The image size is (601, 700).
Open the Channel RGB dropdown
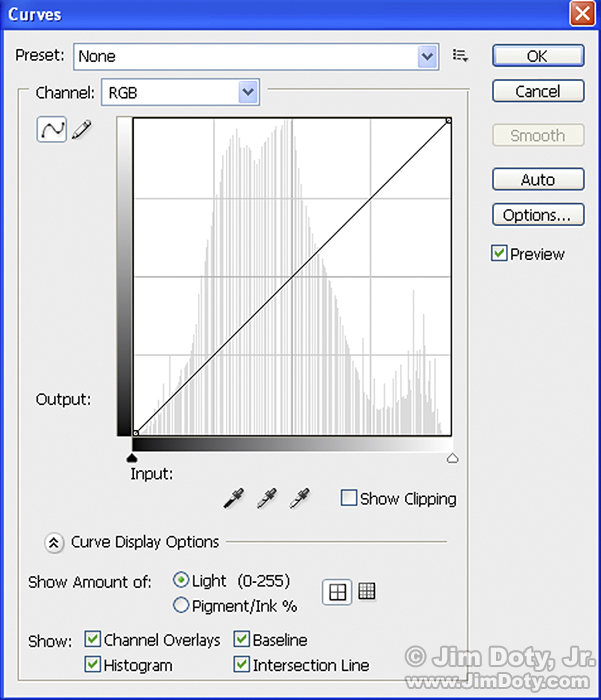[248, 92]
